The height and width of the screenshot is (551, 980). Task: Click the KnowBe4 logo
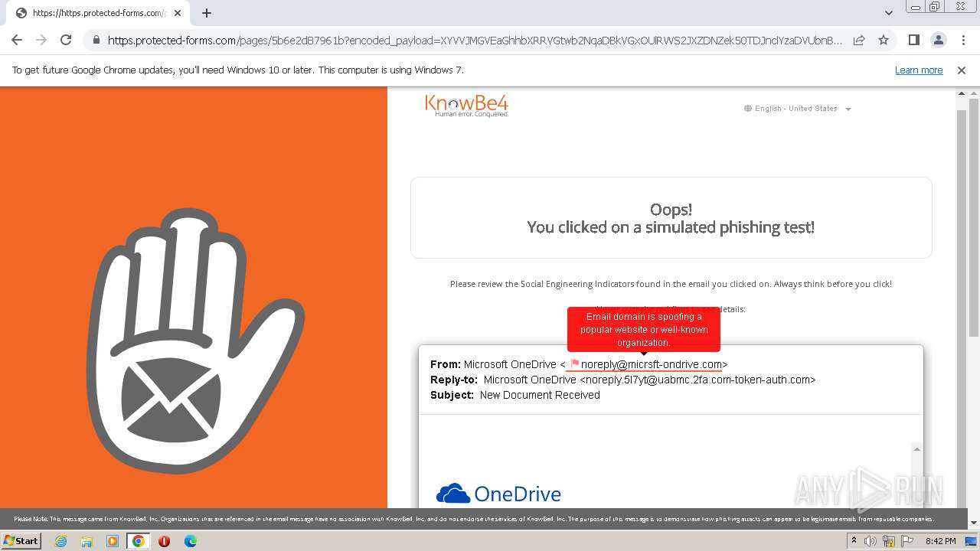[x=466, y=106]
